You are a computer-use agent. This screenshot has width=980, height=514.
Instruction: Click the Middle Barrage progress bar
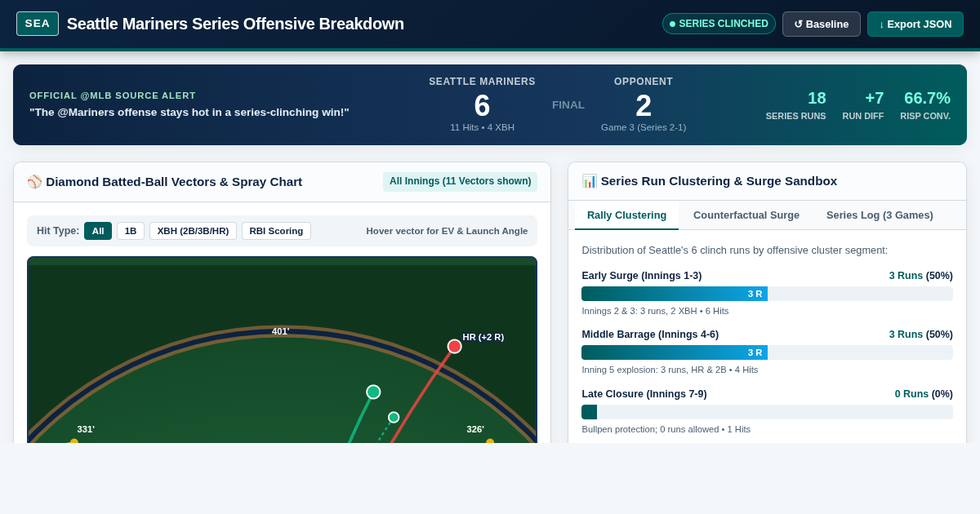767,352
